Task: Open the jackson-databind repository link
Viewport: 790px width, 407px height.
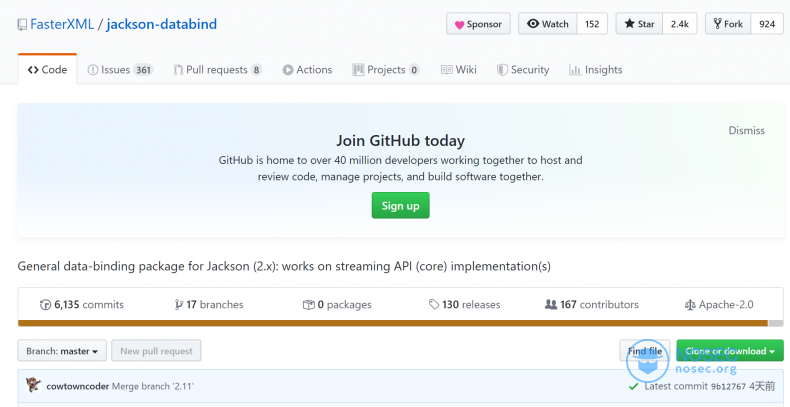Action: tap(162, 24)
